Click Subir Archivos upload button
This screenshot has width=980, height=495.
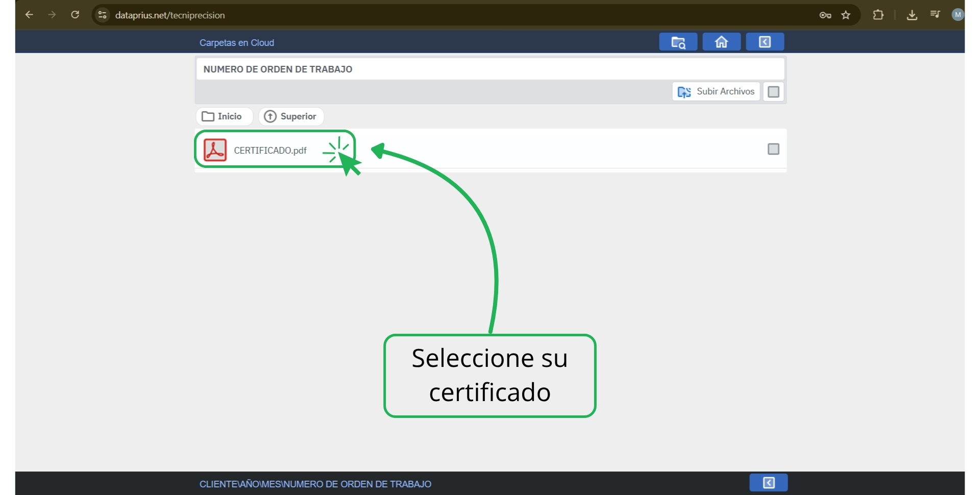pos(716,91)
